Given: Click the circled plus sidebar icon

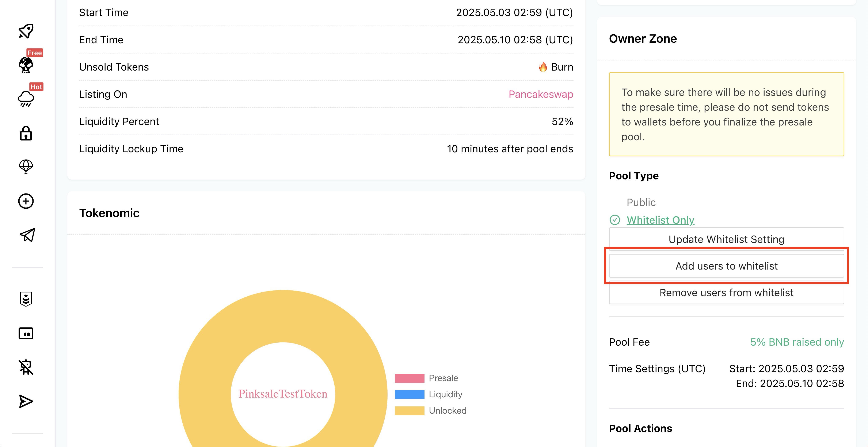Looking at the screenshot, I should click(26, 201).
